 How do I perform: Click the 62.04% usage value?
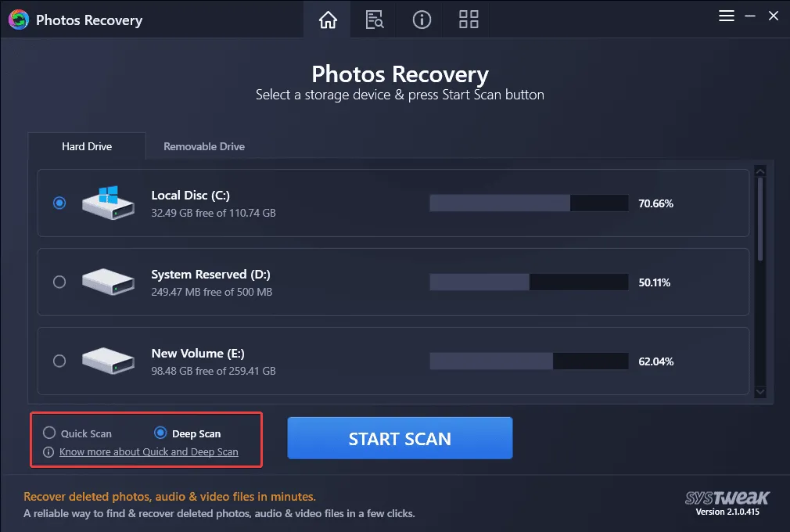[x=655, y=361]
